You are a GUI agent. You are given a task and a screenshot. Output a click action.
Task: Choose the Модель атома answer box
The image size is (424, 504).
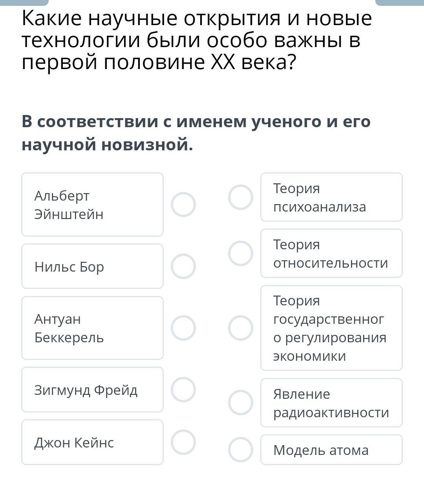[331, 449]
